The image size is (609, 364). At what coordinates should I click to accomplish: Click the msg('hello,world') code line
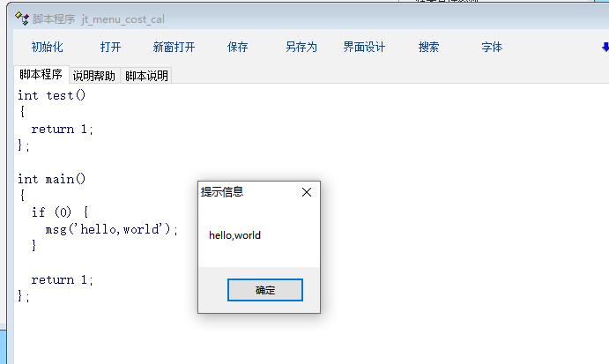click(111, 229)
